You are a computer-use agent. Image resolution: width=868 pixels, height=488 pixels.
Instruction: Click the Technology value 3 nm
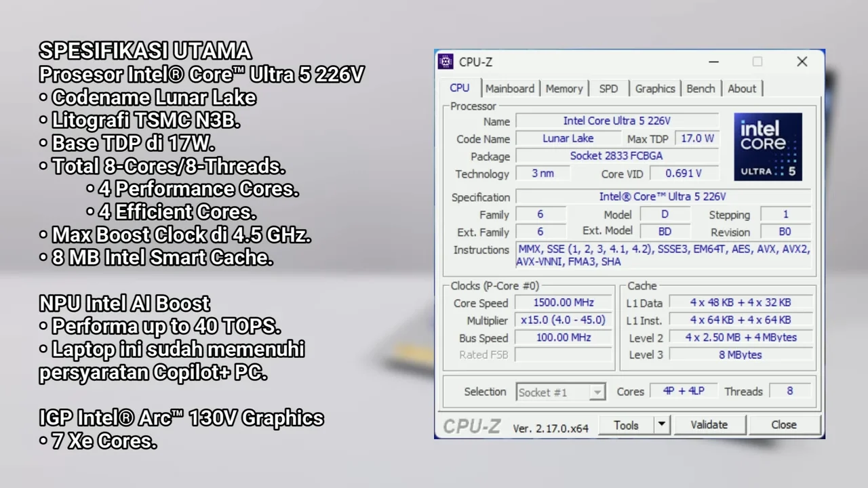click(x=542, y=174)
